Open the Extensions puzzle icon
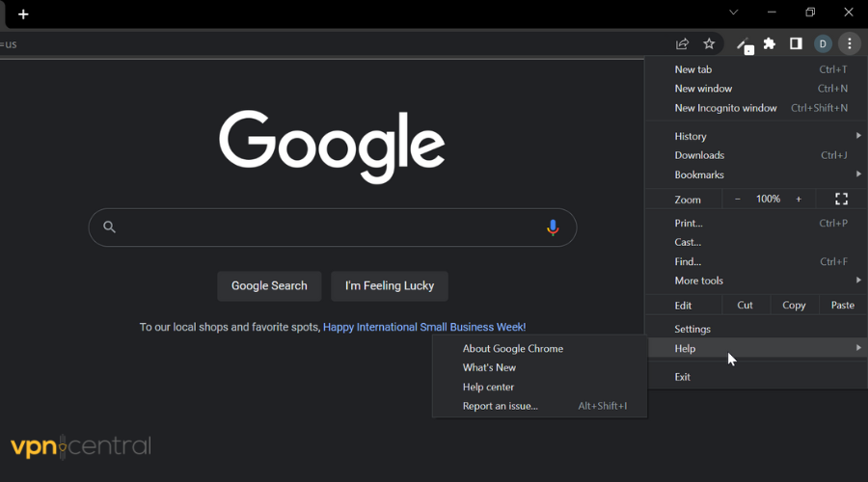The image size is (868, 482). [770, 43]
